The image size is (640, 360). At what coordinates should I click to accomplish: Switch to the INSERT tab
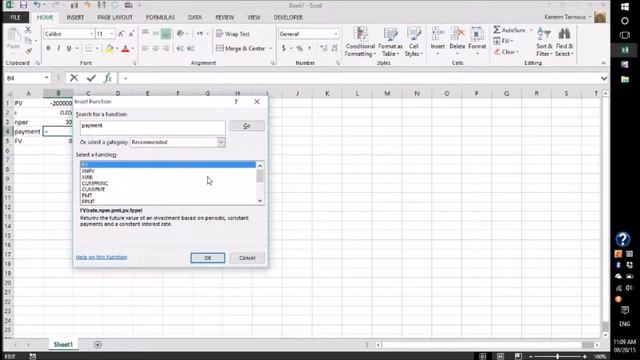[75, 17]
